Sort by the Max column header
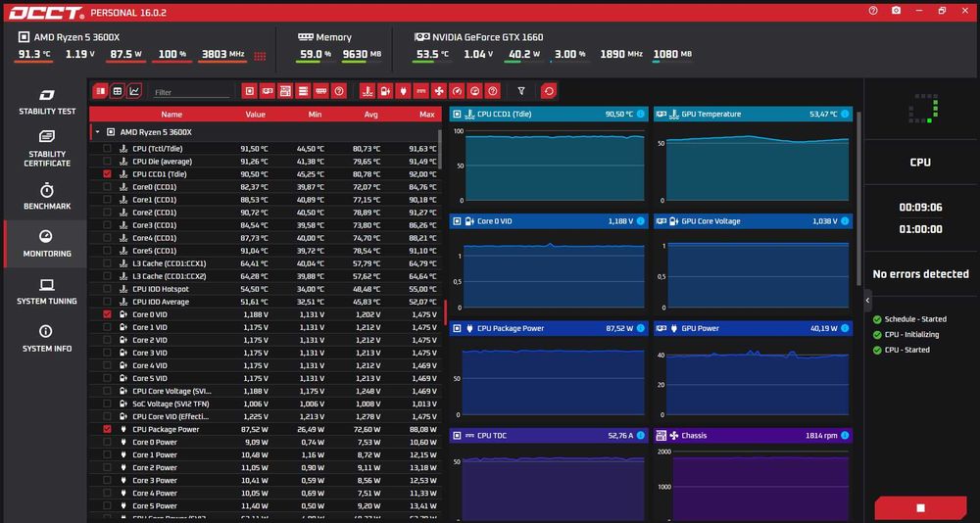Viewport: 980px width, 523px height. [x=427, y=115]
